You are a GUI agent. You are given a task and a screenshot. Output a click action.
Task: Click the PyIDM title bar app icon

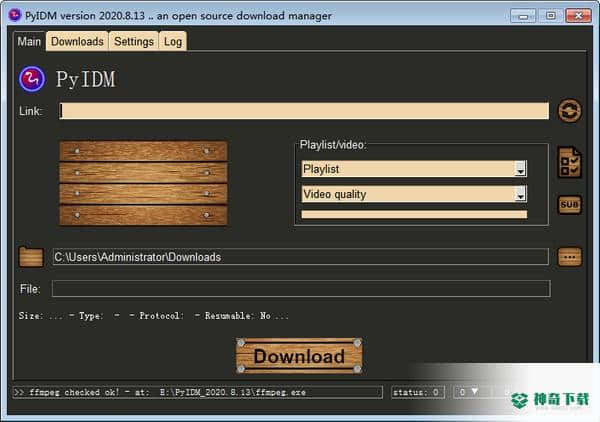click(15, 15)
